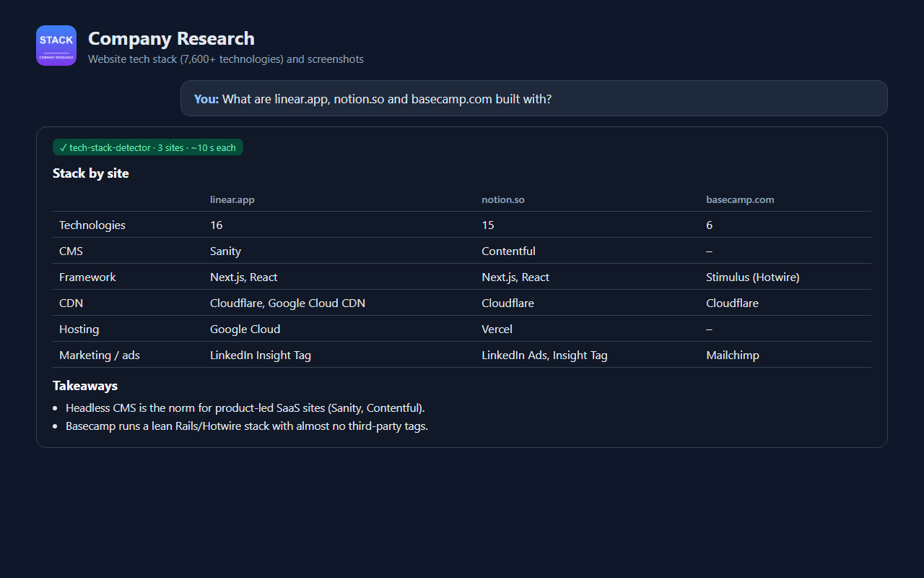Click the Marketing / ads row label
The width and height of the screenshot is (924, 578).
pyautogui.click(x=100, y=355)
